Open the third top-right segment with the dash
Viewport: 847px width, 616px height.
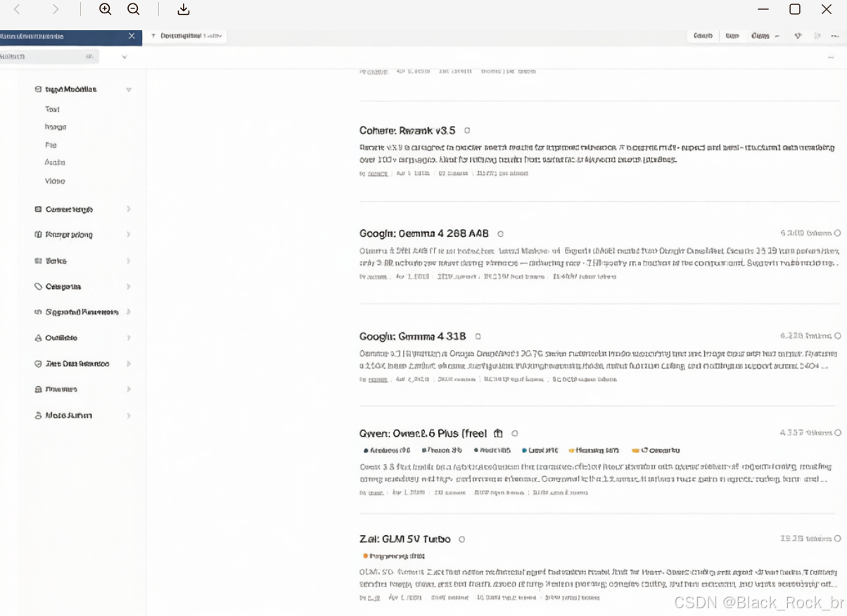(x=765, y=36)
